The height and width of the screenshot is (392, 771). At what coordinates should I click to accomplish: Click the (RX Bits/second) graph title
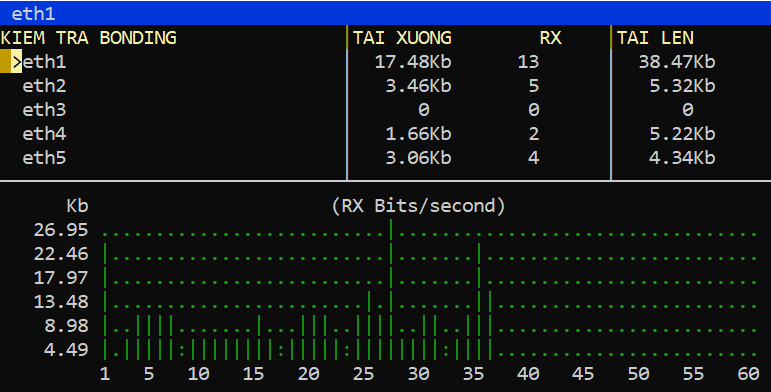(418, 206)
